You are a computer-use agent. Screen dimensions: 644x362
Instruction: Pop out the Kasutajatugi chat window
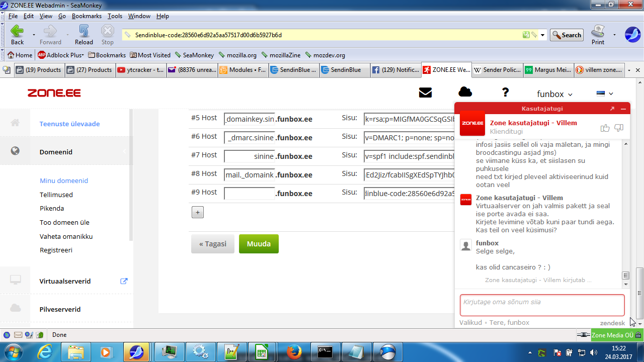(x=612, y=109)
